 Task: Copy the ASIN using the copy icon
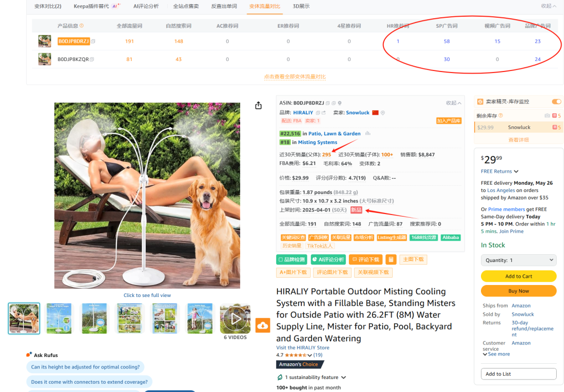pyautogui.click(x=327, y=104)
